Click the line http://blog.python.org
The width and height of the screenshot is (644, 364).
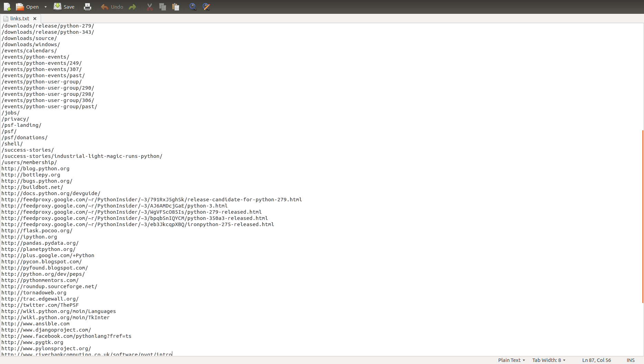(35, 169)
